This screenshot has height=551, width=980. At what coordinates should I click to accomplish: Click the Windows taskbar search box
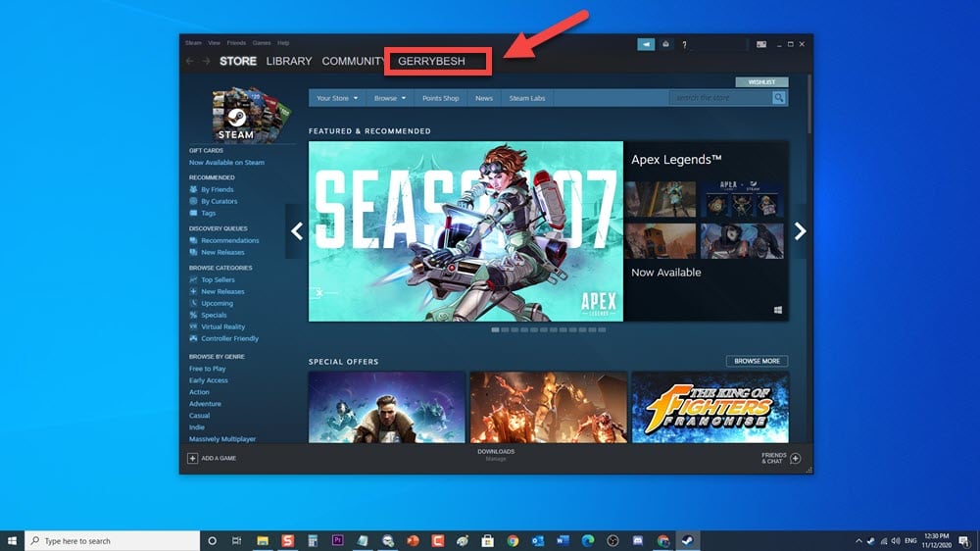coord(113,541)
